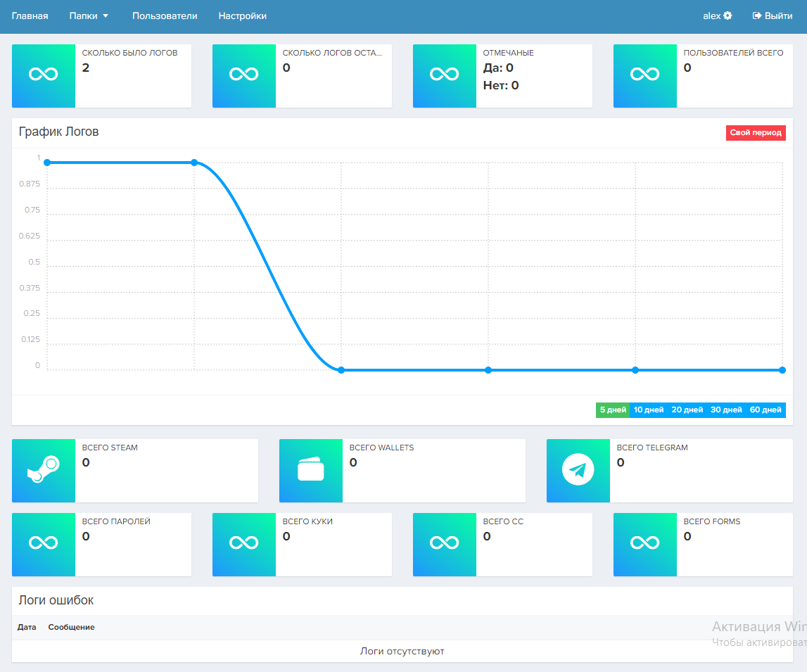Click the 'ПОЛЬЗОВАТЕЛЕЙ ВСЕГО' label
The height and width of the screenshot is (672, 807).
pos(733,53)
